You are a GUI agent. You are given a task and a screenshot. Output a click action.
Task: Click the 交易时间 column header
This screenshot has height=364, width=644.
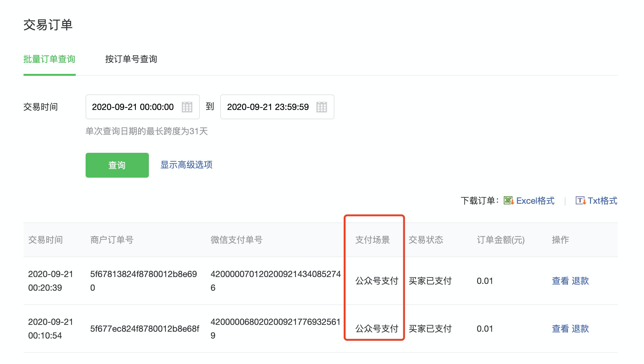45,240
